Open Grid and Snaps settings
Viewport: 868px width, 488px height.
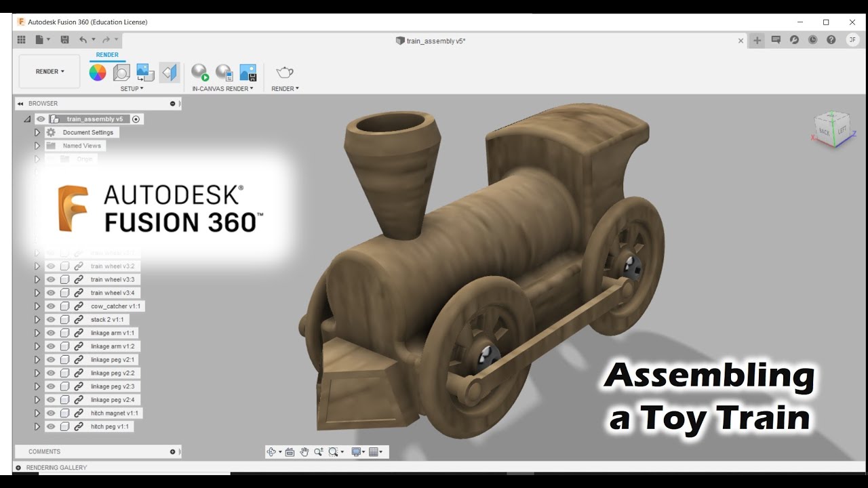(x=374, y=452)
